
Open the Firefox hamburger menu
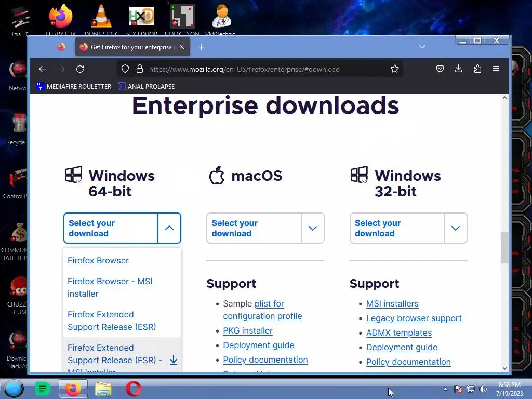pos(496,69)
